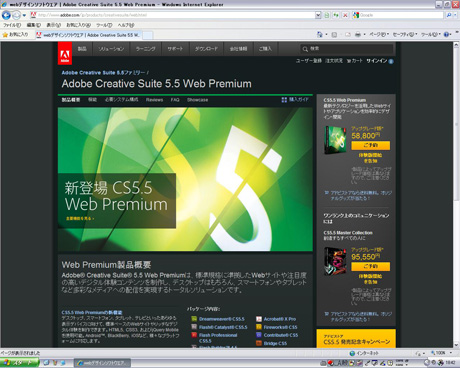Switch to the FAQ tab
The width and height of the screenshot is (460, 368).
coord(175,100)
